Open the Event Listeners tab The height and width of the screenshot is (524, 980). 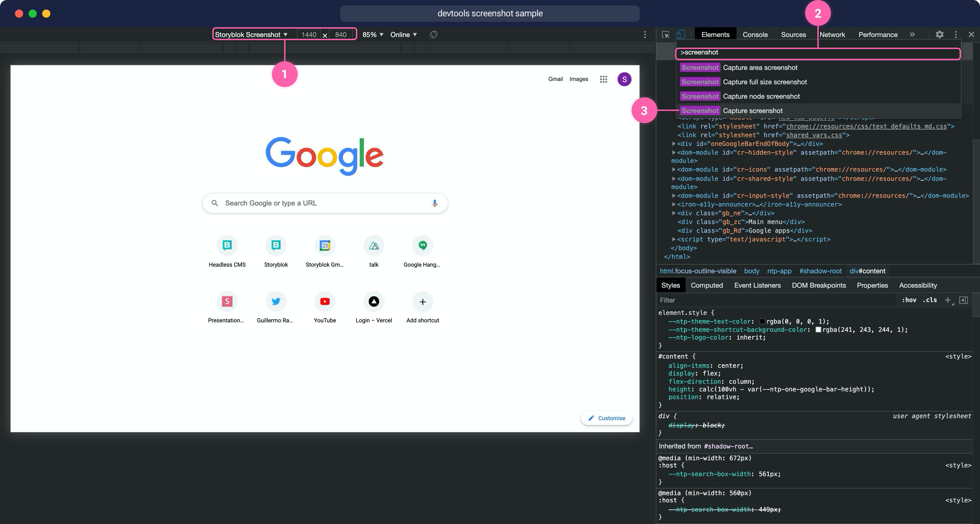coord(757,285)
